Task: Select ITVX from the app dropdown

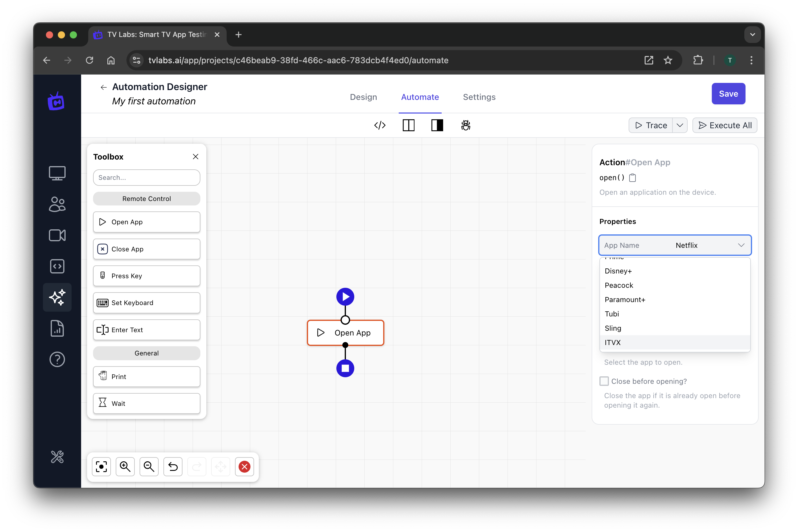Action: (x=674, y=342)
